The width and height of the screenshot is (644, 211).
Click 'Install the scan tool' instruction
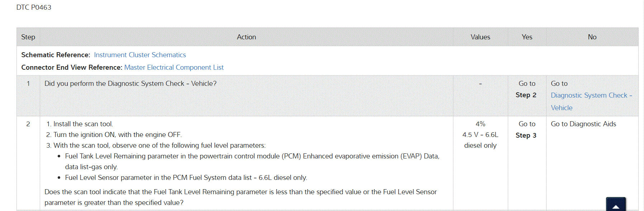83,124
